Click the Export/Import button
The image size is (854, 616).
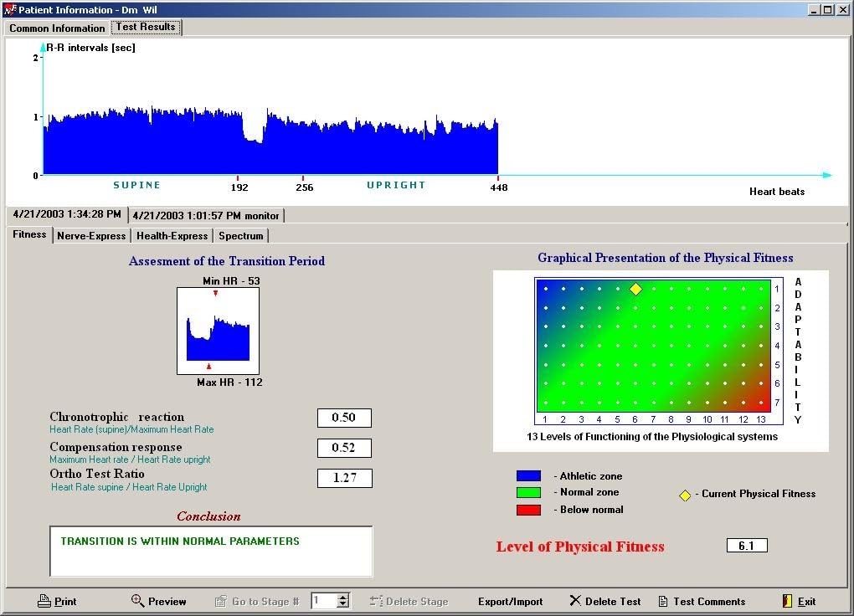pos(510,601)
